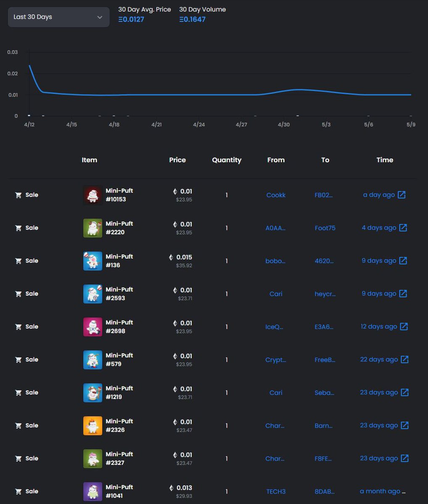
Task: Click the '22 days ago' time link
Action: pyautogui.click(x=379, y=360)
